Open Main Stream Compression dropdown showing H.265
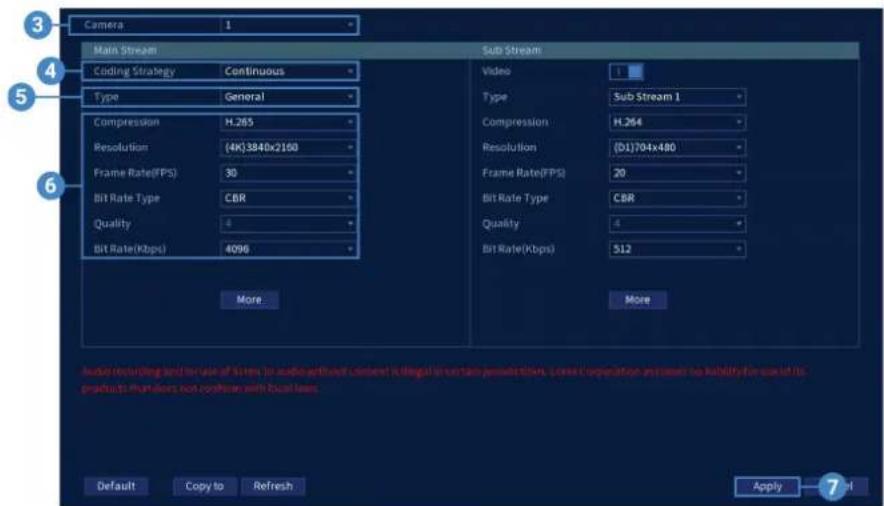This screenshot has height=506, width=884. tap(288, 122)
